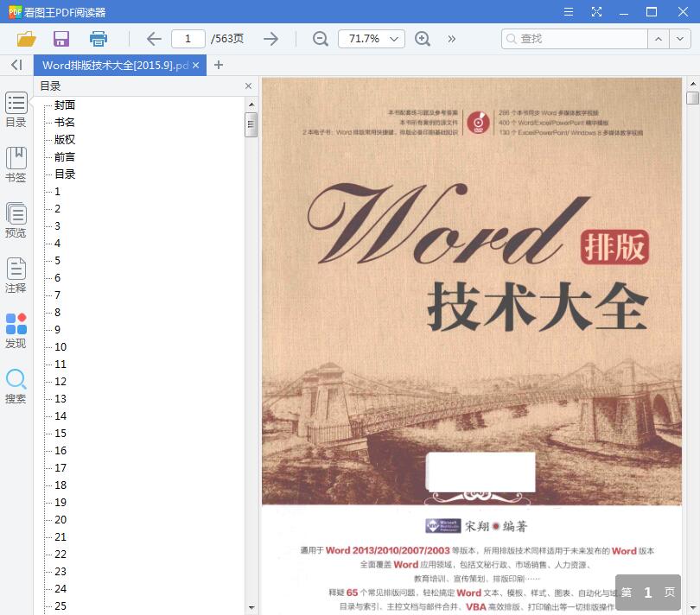The width and height of the screenshot is (700, 615).
Task: Print the document with the printer icon
Action: point(99,39)
